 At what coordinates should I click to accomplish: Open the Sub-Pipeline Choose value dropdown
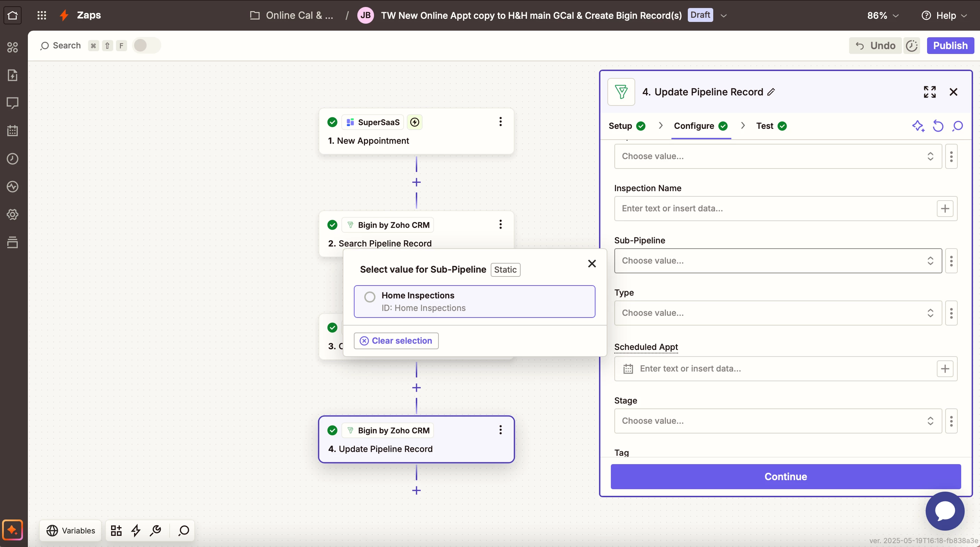click(778, 260)
